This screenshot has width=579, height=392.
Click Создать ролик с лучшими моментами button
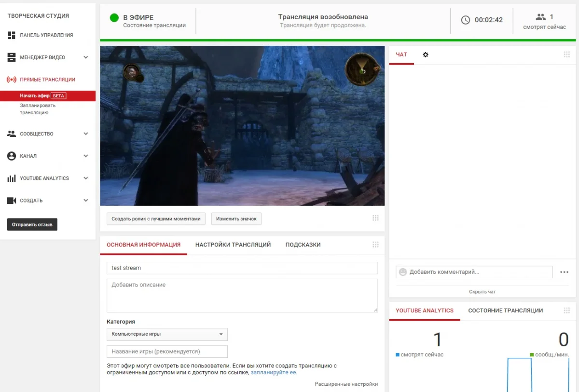pos(156,219)
